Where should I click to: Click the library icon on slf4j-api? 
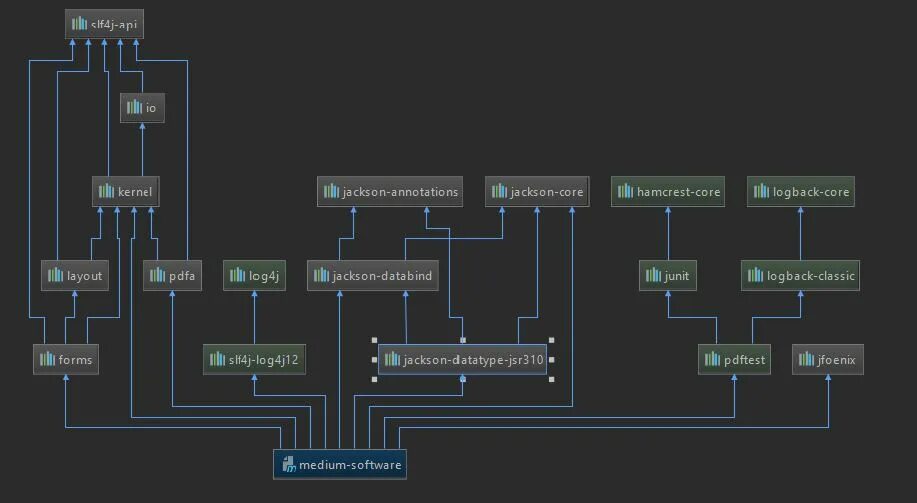click(x=79, y=23)
